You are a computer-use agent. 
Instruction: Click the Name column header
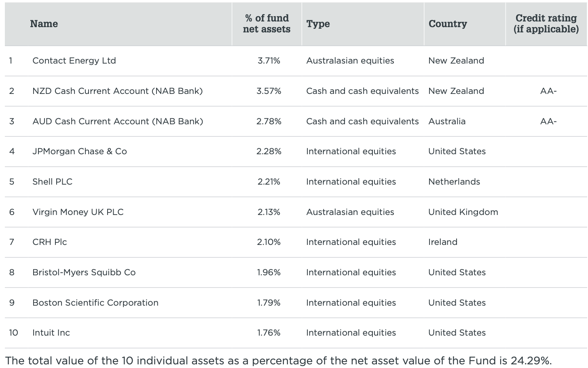(44, 24)
